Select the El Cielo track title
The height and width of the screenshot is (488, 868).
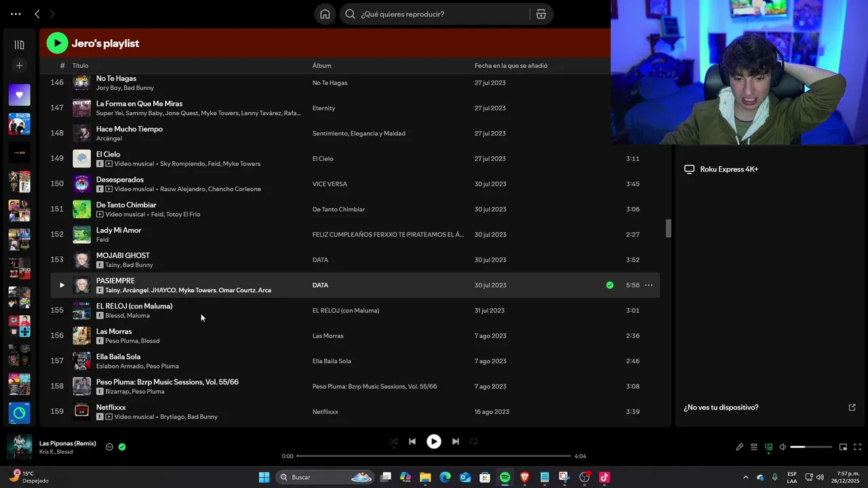pyautogui.click(x=108, y=155)
